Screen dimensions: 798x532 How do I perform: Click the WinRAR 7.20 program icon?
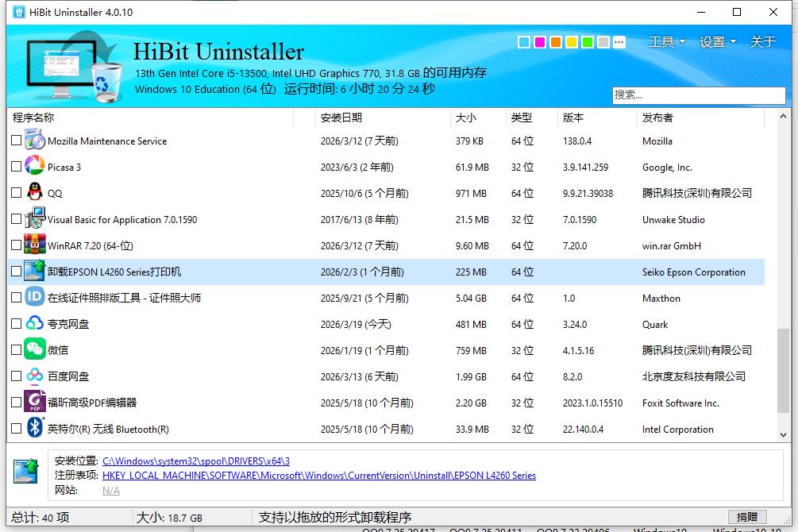pos(35,245)
